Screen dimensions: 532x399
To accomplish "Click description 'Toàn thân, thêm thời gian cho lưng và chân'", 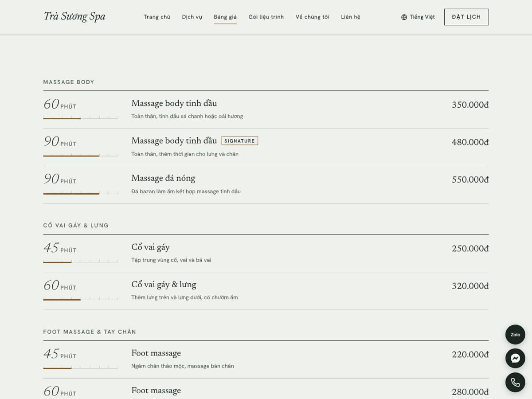I will (x=185, y=154).
